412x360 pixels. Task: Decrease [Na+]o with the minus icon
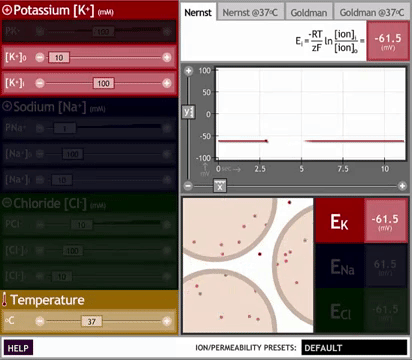[40, 154]
